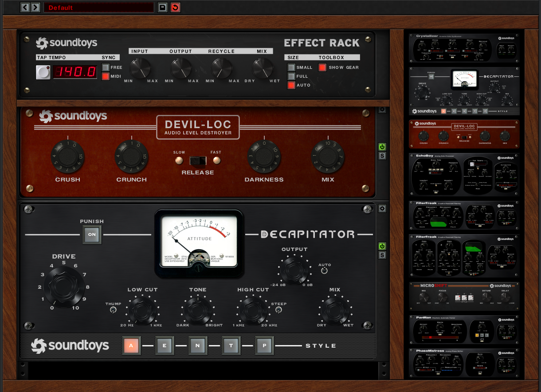Viewport: 541px width, 392px height.
Task: Pick Devil-Loc thumbnail in toolbox
Action: [464, 134]
